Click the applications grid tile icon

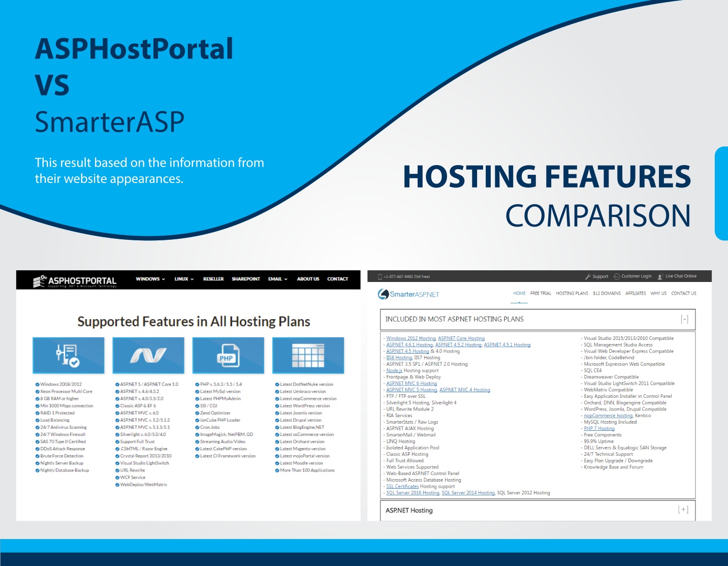pyautogui.click(x=308, y=355)
